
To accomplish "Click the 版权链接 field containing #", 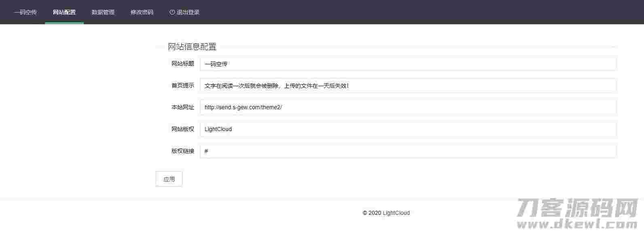I will tap(408, 151).
